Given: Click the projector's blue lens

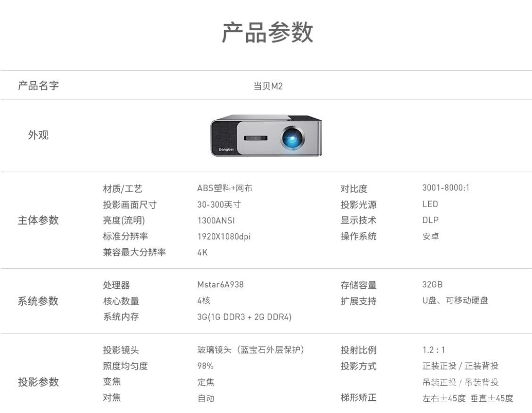Looking at the screenshot, I should 292,137.
